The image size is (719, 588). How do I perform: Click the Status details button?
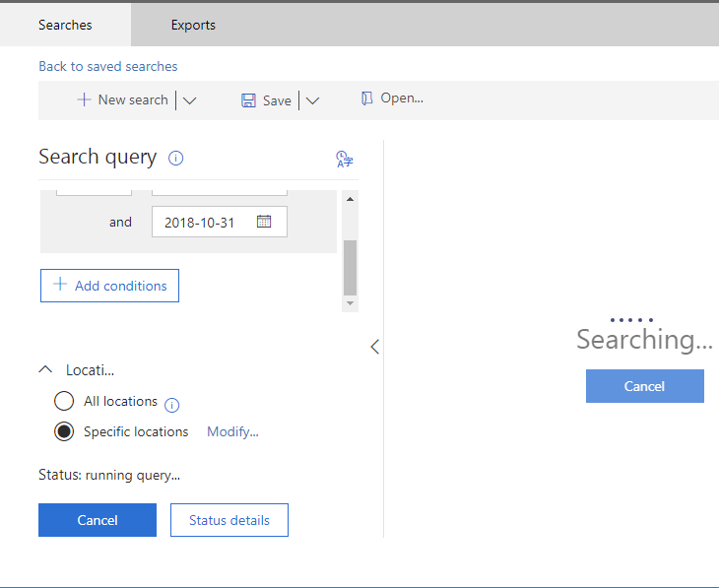pyautogui.click(x=229, y=520)
